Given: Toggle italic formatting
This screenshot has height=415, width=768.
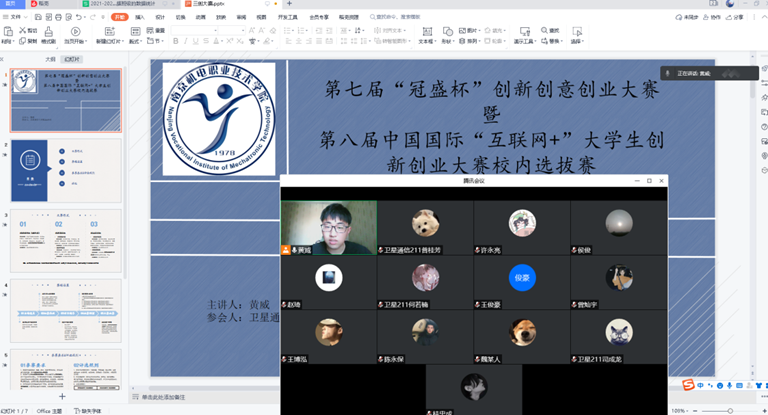Looking at the screenshot, I should point(184,42).
